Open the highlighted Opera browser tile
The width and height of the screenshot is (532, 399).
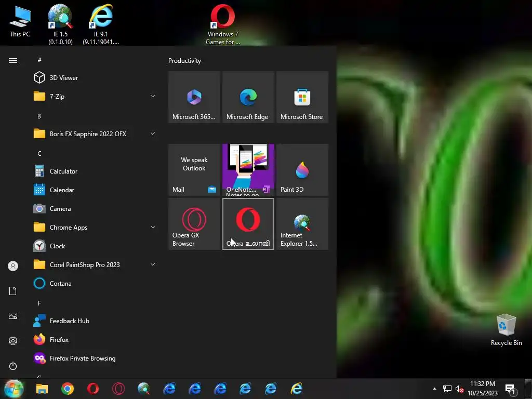(x=248, y=224)
